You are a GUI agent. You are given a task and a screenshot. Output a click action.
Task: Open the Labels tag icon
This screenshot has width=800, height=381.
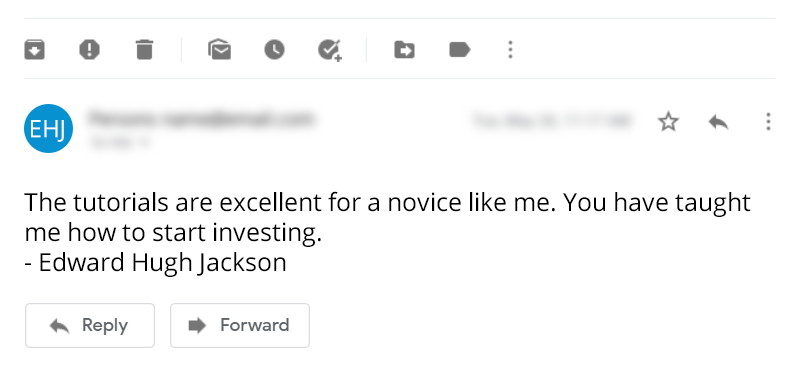459,50
